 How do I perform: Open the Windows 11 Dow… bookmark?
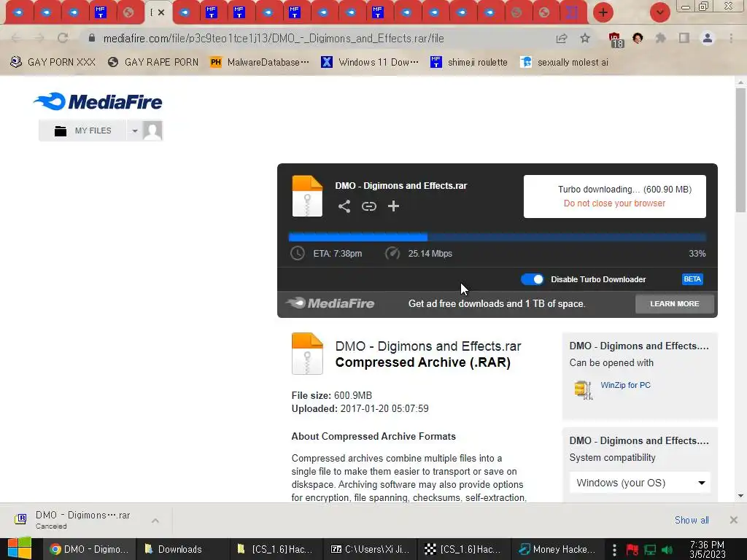coord(369,62)
